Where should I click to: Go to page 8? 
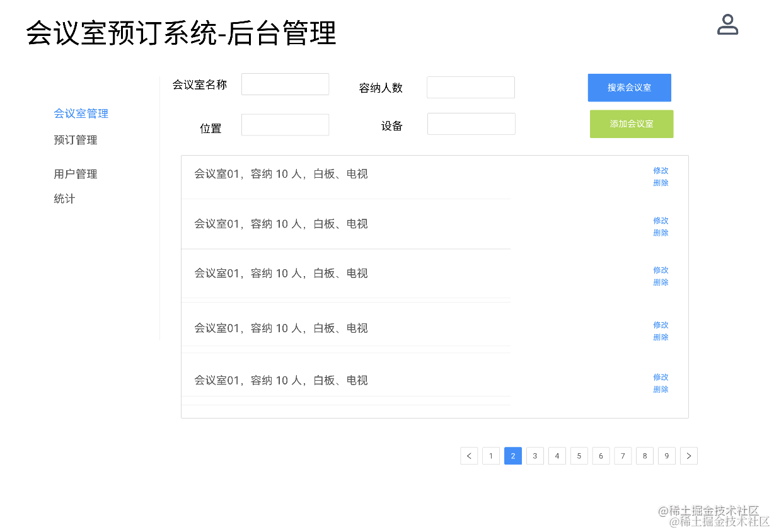(645, 456)
